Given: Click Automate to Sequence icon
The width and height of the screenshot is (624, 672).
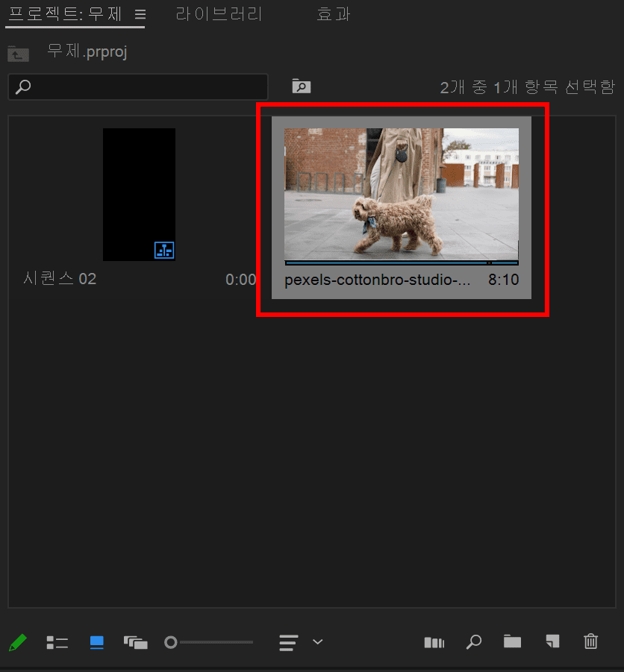Looking at the screenshot, I should 434,642.
